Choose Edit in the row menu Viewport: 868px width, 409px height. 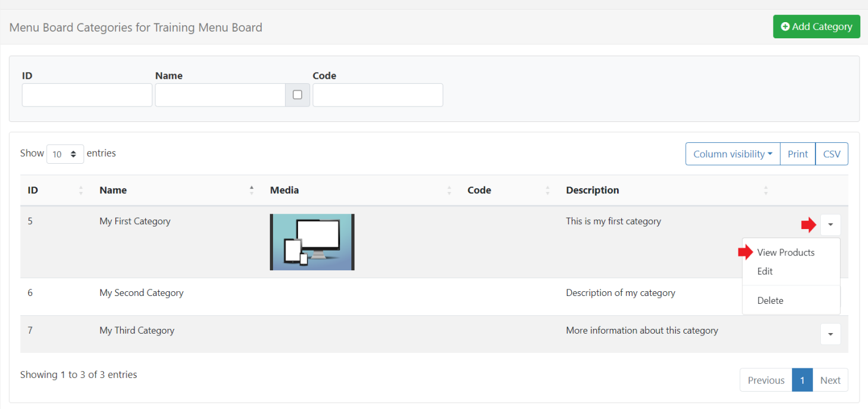tap(765, 271)
